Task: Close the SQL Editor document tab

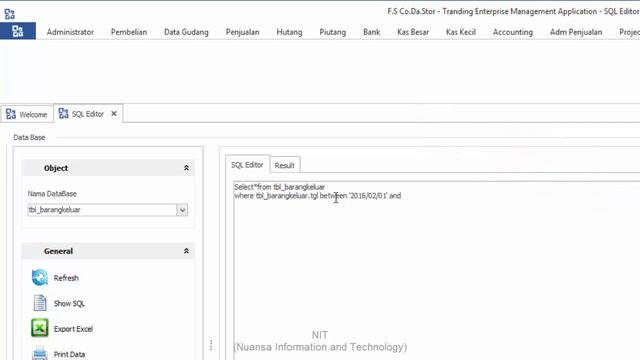Action: pyautogui.click(x=114, y=113)
